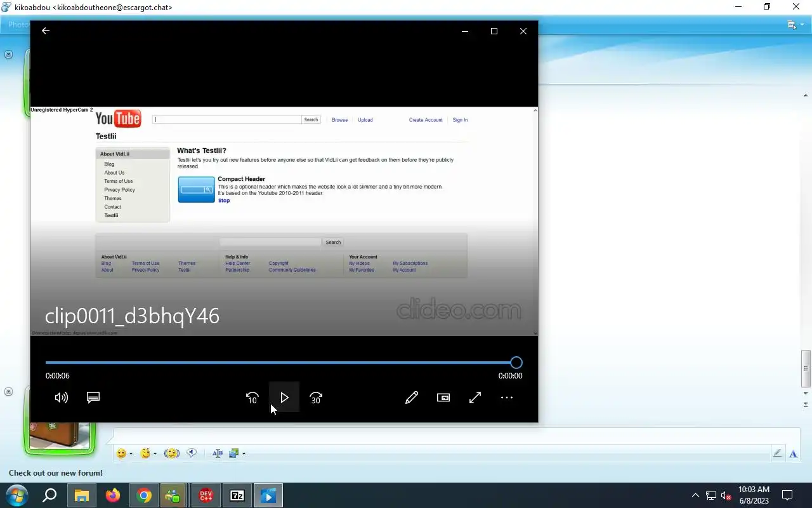Switch to the text input mode A

tap(793, 453)
